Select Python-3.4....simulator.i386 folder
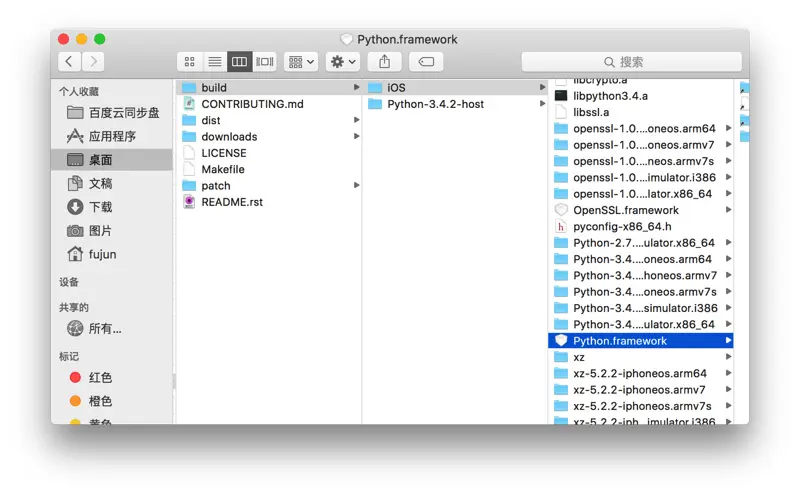The height and width of the screenshot is (497, 800). pyautogui.click(x=641, y=308)
